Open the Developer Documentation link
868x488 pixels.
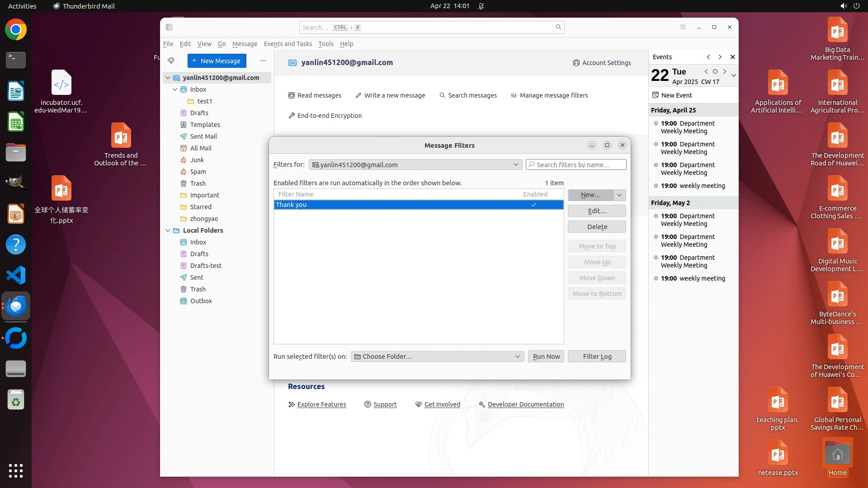tap(525, 404)
